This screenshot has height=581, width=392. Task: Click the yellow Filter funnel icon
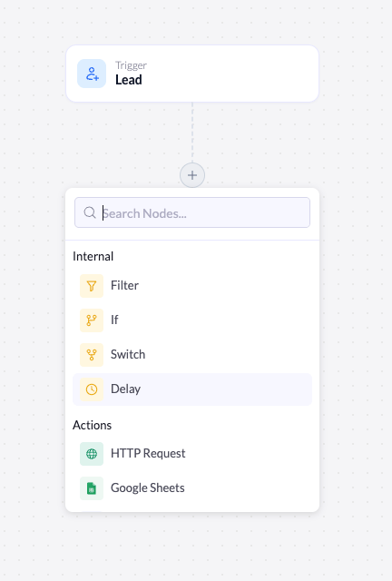92,286
